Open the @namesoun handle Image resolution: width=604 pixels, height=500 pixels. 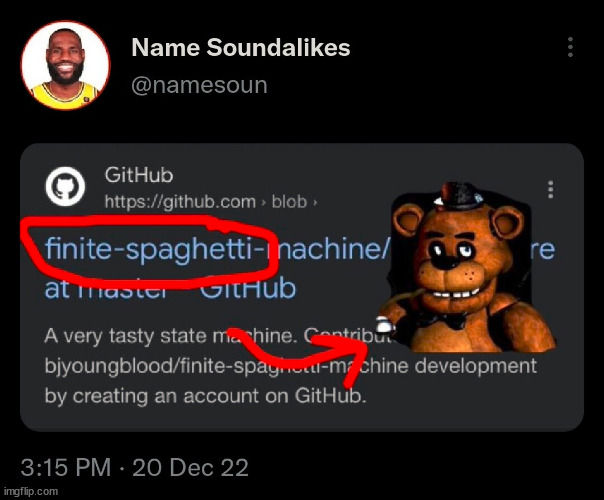click(199, 86)
